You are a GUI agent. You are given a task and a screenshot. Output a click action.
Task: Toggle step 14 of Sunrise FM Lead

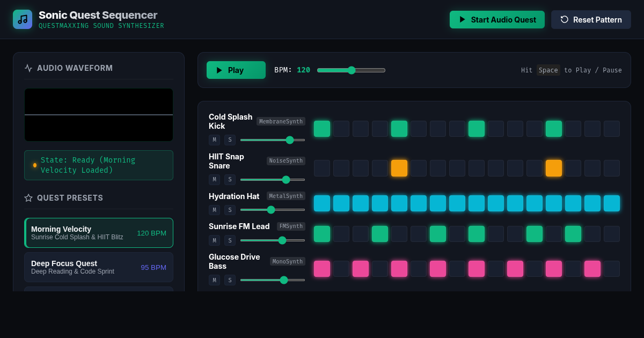[x=573, y=234]
